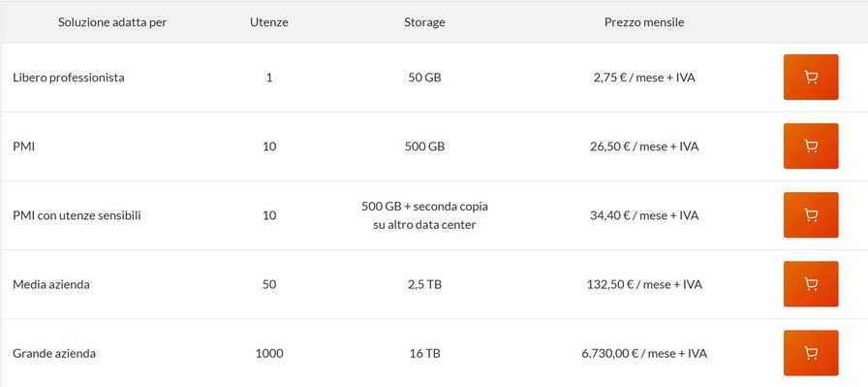Click cart button for PMI con utenze sensibili
The height and width of the screenshot is (387, 868).
(x=811, y=214)
